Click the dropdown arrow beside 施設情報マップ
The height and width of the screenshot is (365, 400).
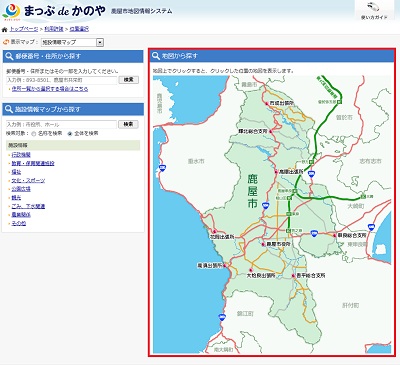tap(100, 42)
